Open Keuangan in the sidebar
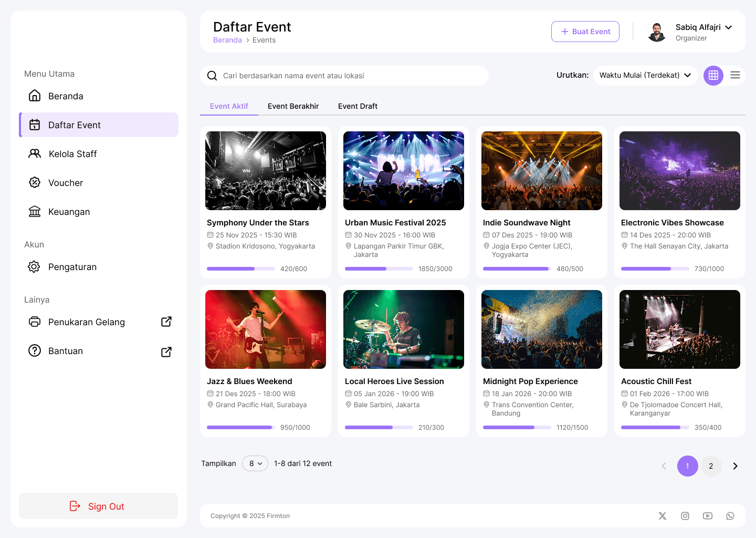Image resolution: width=756 pixels, height=538 pixels. coord(99,212)
